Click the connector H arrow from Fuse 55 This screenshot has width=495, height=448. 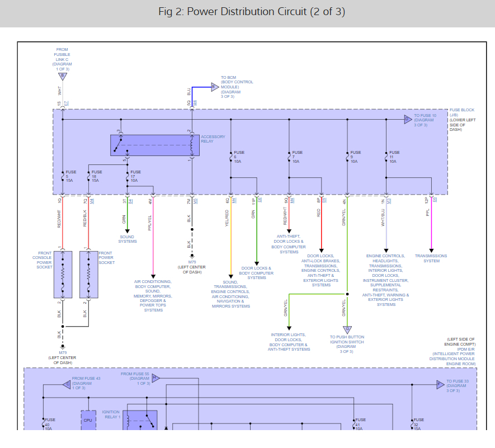coord(155,378)
